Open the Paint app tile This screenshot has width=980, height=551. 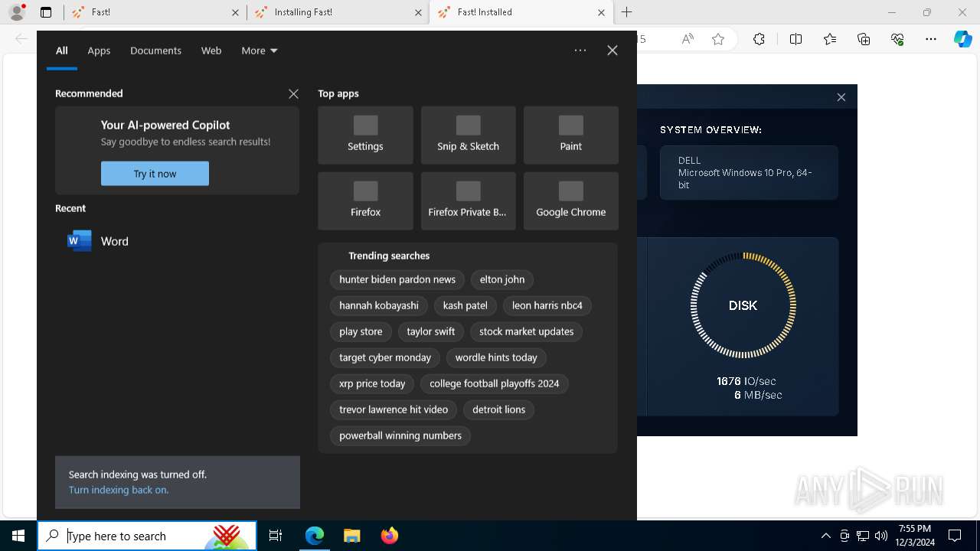(570, 135)
